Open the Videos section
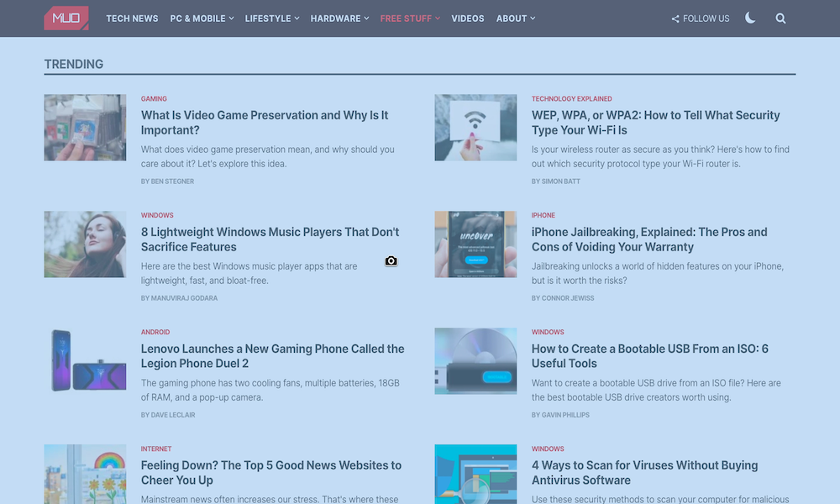 coord(468,18)
